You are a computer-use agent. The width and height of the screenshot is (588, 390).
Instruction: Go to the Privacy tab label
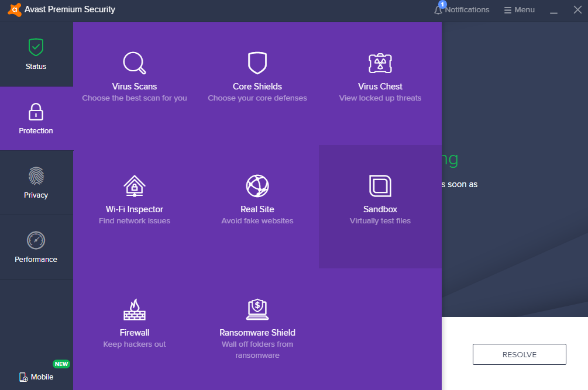(x=36, y=195)
